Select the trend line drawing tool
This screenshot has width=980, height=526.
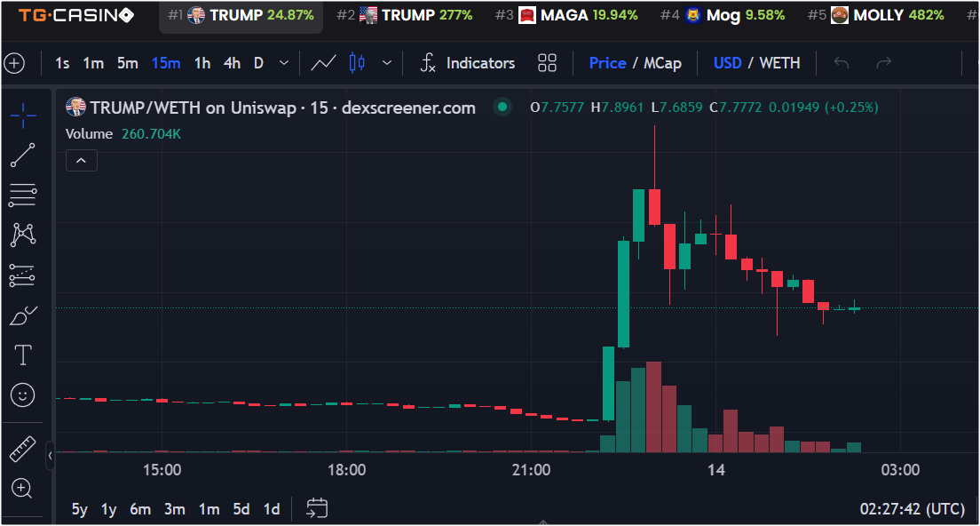[23, 155]
